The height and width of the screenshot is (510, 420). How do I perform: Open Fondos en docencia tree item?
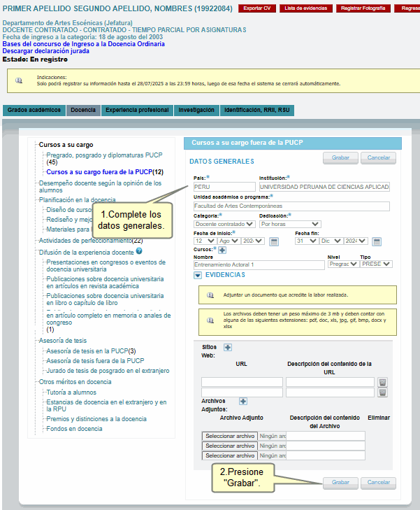[x=74, y=429]
